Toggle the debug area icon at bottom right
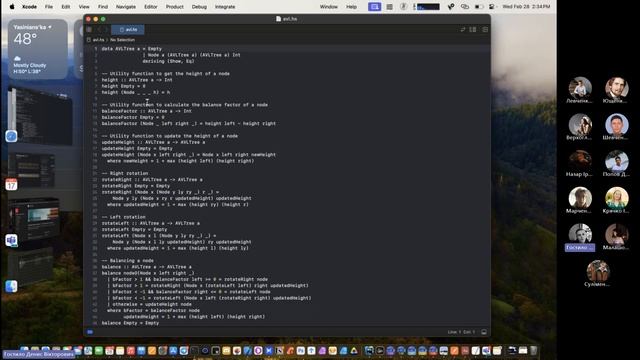The height and width of the screenshot is (360, 640). tap(484, 332)
